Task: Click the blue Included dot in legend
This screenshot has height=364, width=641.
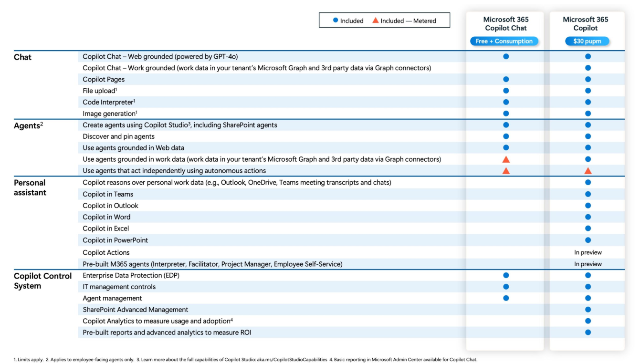Action: click(336, 21)
